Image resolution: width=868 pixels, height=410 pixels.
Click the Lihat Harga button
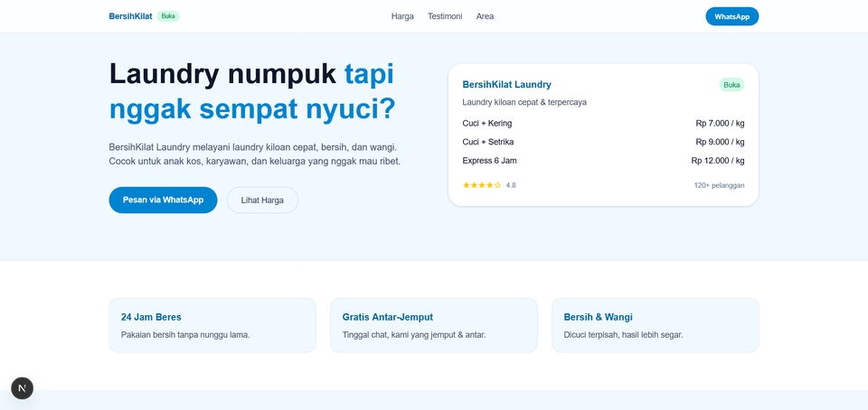click(262, 200)
